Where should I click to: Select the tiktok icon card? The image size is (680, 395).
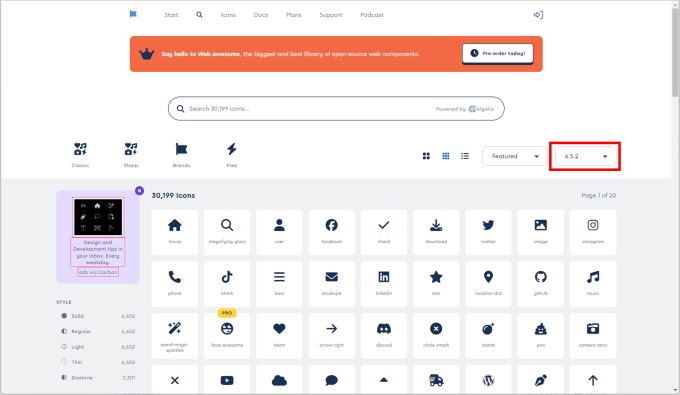click(227, 284)
